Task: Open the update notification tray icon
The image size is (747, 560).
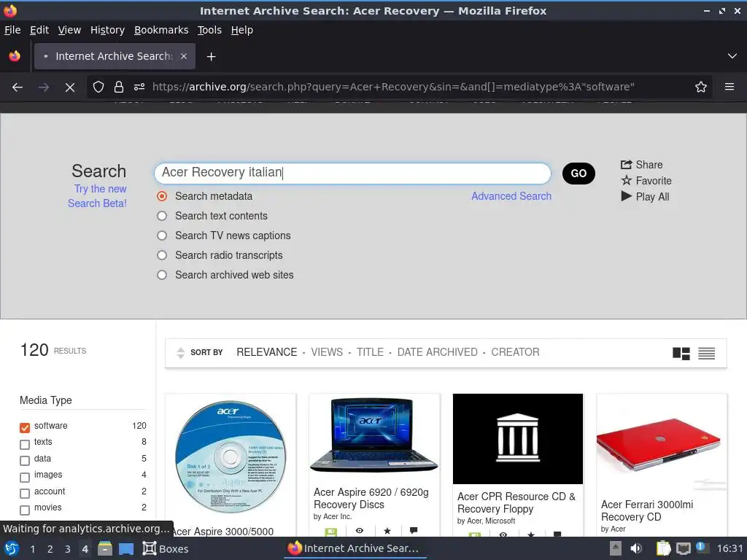Action: (x=701, y=548)
